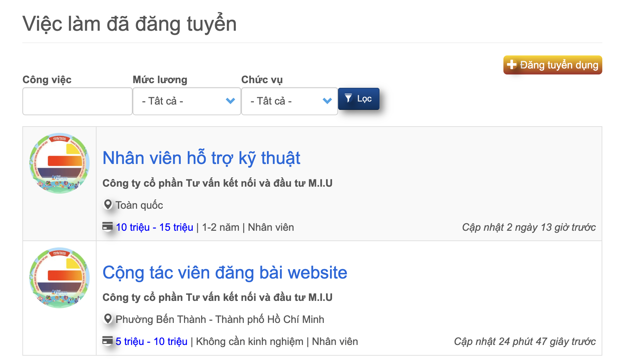Click the company name under Nhân viên hỗ trợ kỹ thuật
Viewport: 620px width, 364px height.
(x=217, y=183)
